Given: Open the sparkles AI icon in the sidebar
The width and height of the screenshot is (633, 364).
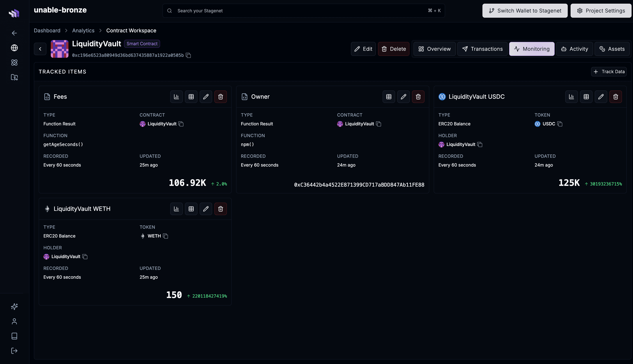Looking at the screenshot, I should [x=14, y=306].
